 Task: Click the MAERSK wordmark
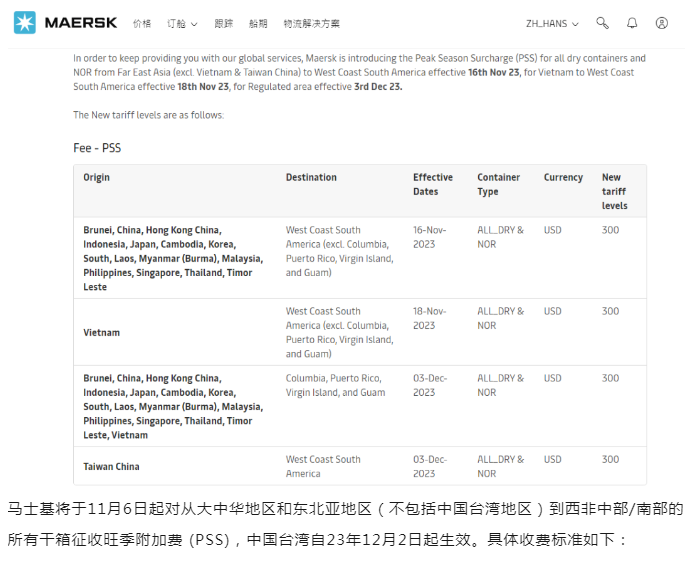pyautogui.click(x=81, y=23)
